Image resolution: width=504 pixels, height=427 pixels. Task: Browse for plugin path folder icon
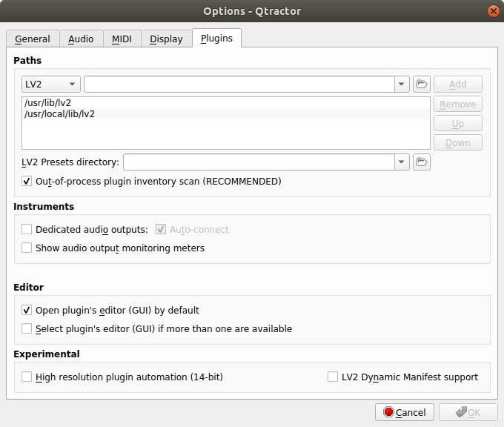422,85
